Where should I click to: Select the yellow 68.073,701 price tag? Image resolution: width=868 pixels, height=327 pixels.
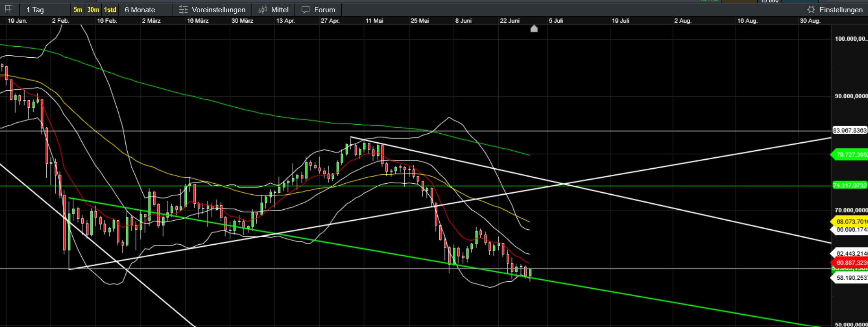(x=850, y=221)
